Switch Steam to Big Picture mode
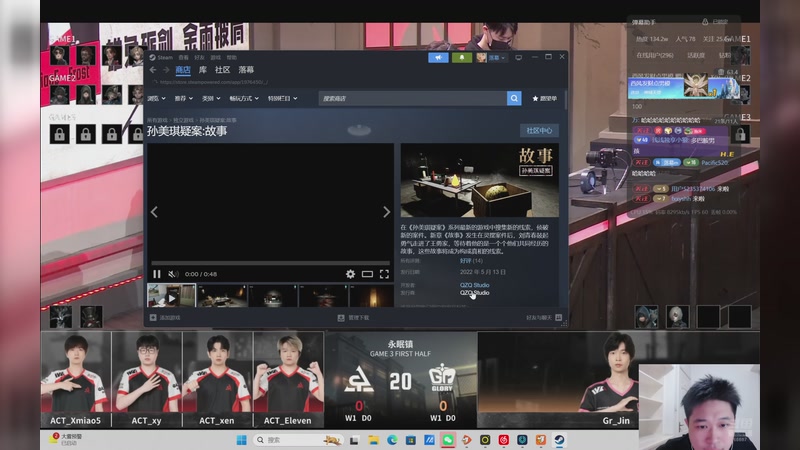This screenshot has height=450, width=800. (518, 58)
